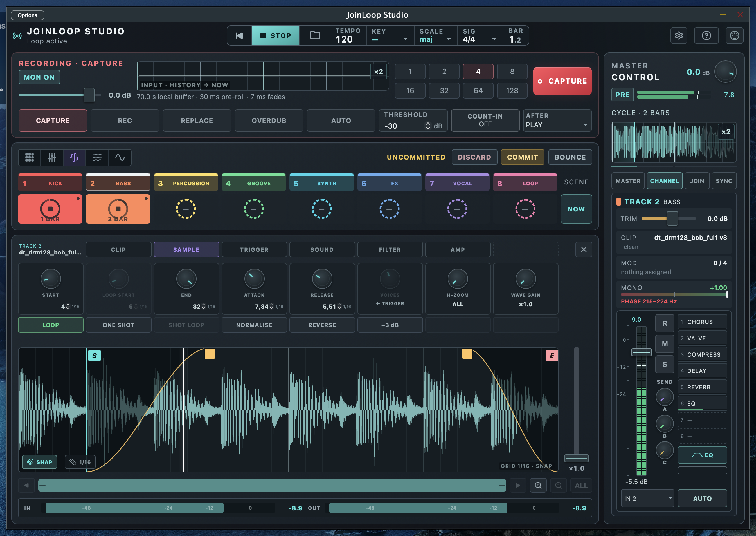Switch to the FILTER tab
756x536 pixels.
click(390, 249)
